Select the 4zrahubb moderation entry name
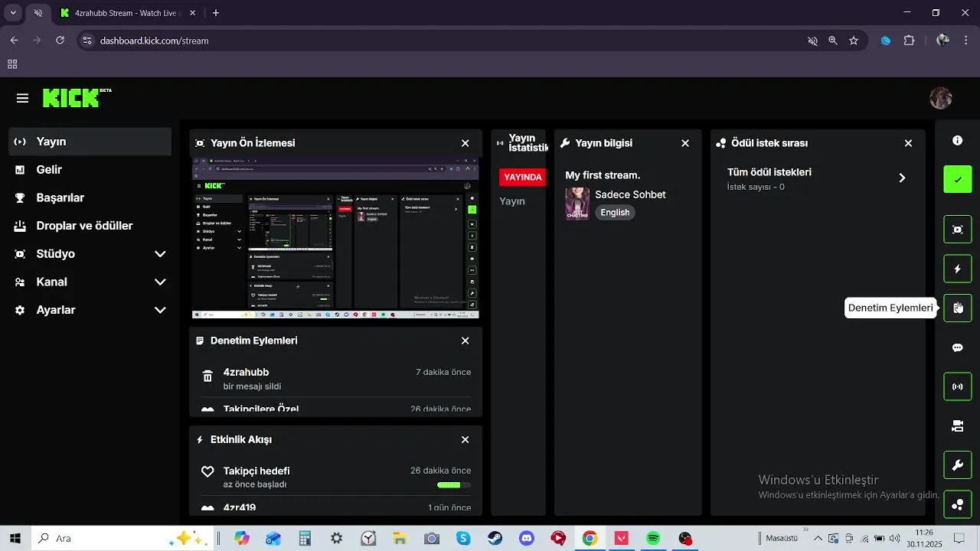This screenshot has height=551, width=980. point(246,372)
